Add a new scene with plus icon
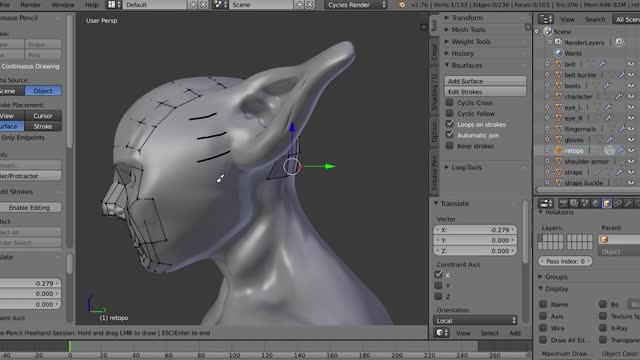This screenshot has width=640, height=360. click(300, 5)
